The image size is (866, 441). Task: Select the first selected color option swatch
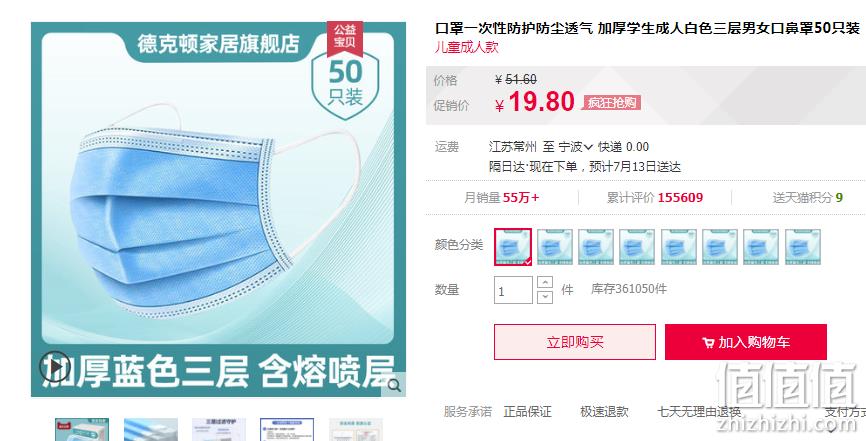(x=513, y=246)
